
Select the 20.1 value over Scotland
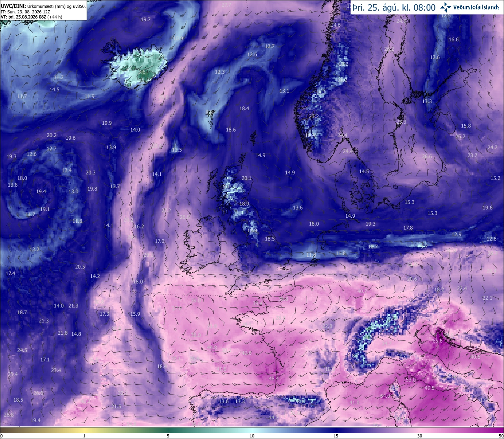pyautogui.click(x=246, y=178)
